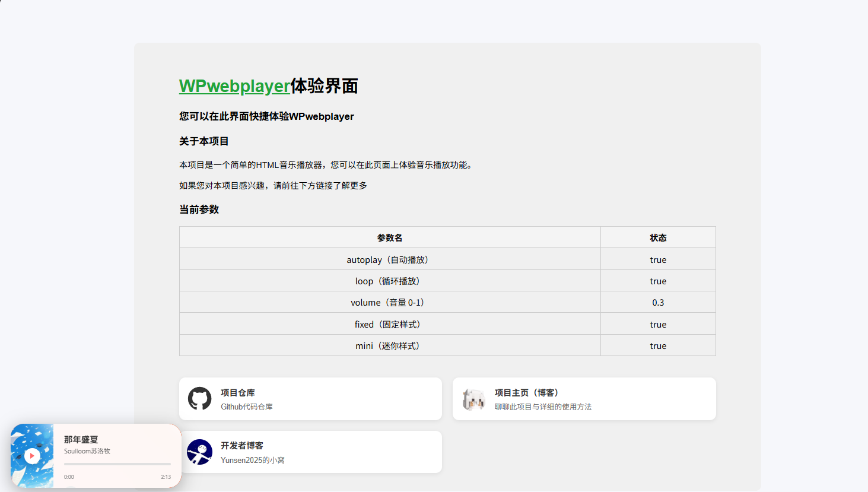The image size is (868, 492).
Task: Click the 状态 column header
Action: tap(658, 238)
